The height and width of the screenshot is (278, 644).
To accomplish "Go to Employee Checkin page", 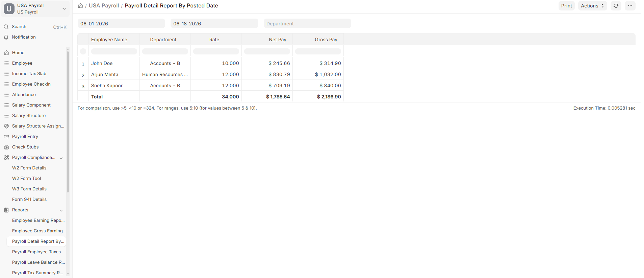I will [x=31, y=84].
